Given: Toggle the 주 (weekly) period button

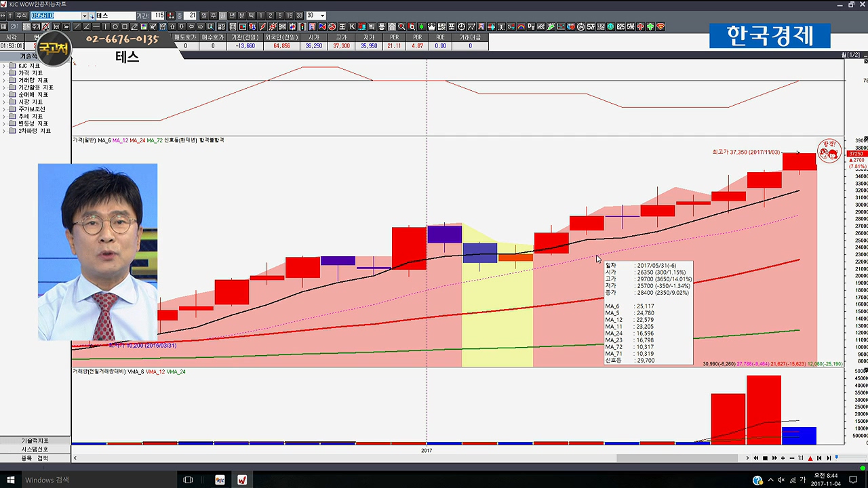Looking at the screenshot, I should (x=213, y=16).
